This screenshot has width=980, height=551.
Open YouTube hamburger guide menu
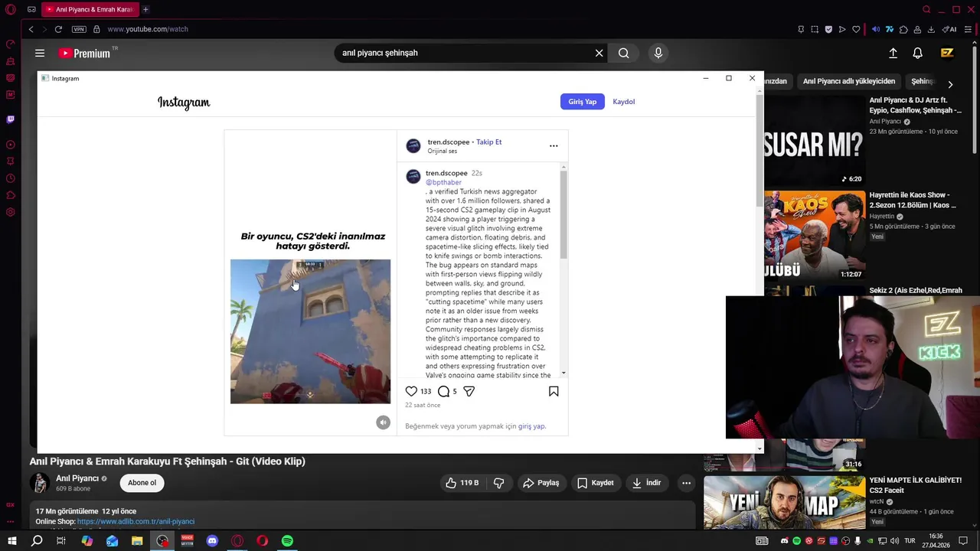pos(40,53)
